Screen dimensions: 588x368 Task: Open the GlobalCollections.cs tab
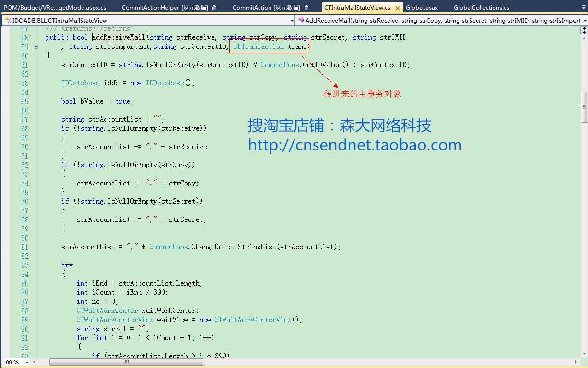point(481,7)
